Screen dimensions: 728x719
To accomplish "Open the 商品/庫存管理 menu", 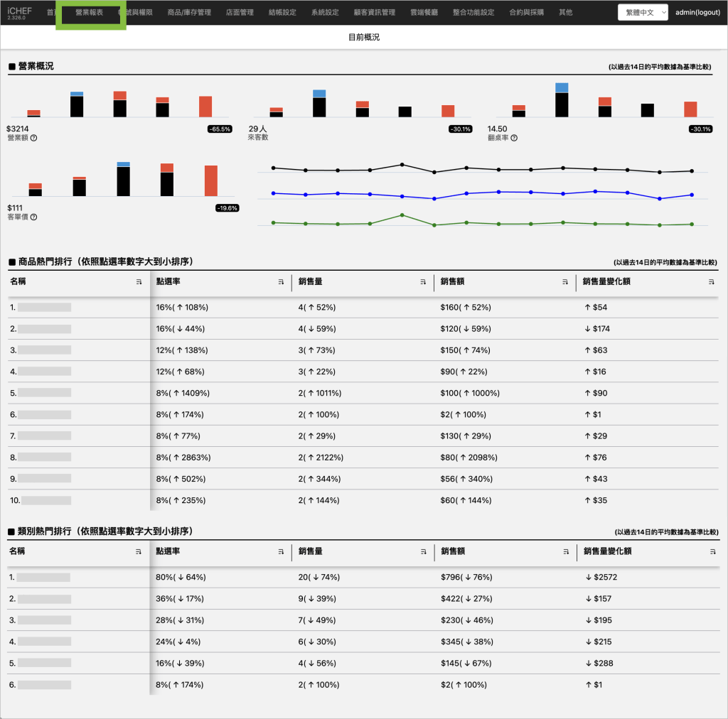I will tap(189, 13).
